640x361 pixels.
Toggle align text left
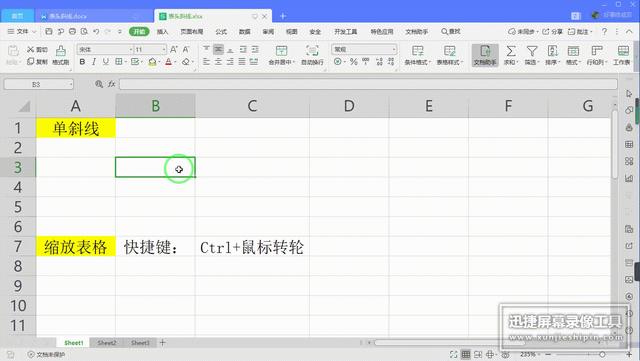206,62
